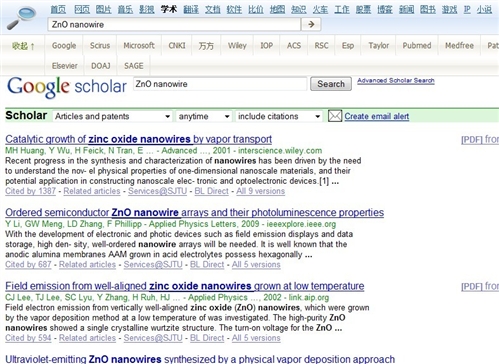Click Related articles under Catalytic growth result

92,191
